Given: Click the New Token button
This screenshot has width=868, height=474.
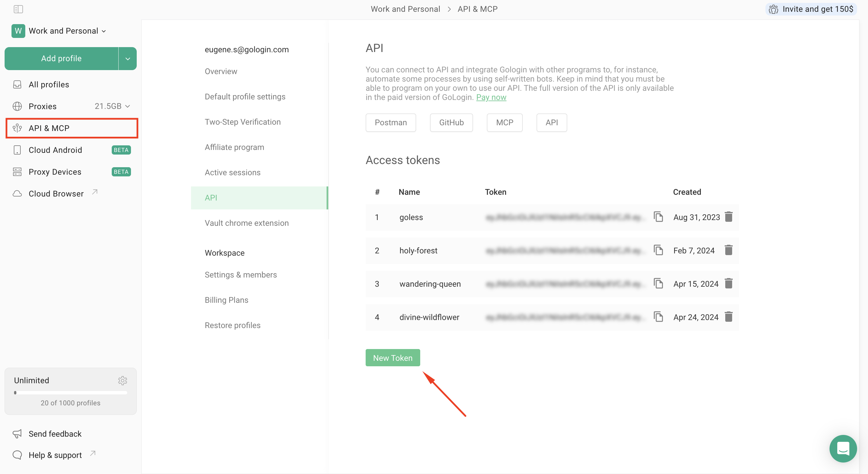Looking at the screenshot, I should pyautogui.click(x=393, y=358).
